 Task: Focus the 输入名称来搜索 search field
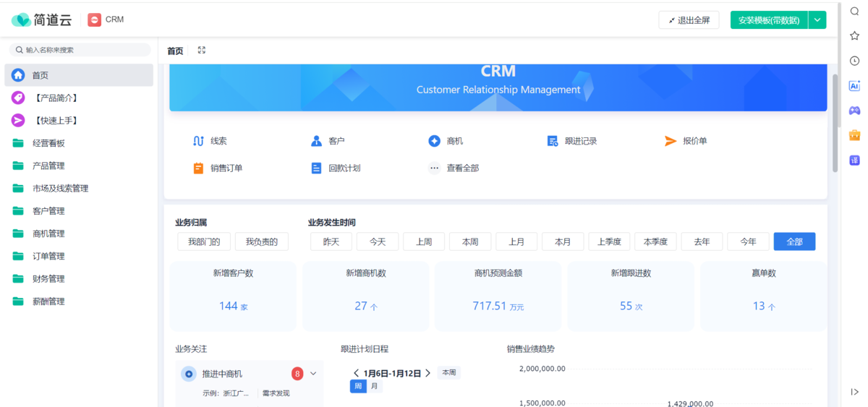coord(80,50)
